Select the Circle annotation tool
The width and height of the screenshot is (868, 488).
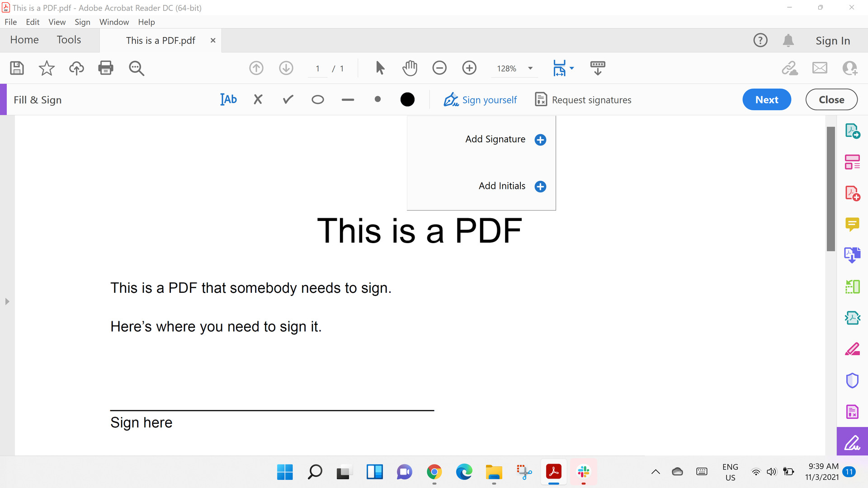(318, 99)
